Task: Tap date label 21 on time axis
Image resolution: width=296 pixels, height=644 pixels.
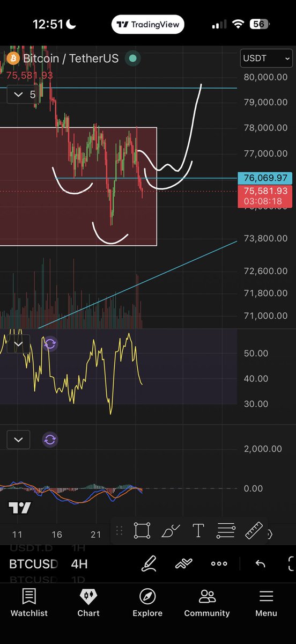Action: point(96,535)
